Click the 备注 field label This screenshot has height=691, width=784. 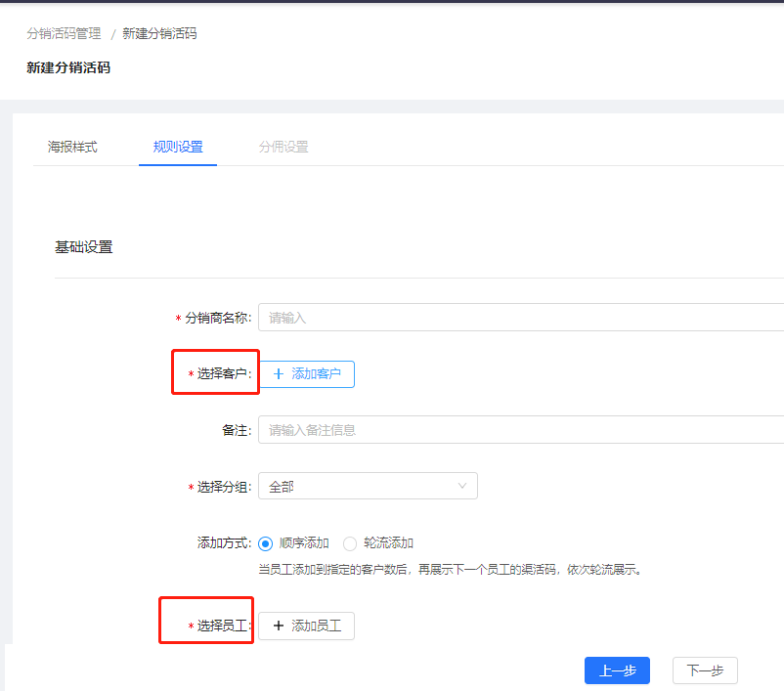(237, 430)
